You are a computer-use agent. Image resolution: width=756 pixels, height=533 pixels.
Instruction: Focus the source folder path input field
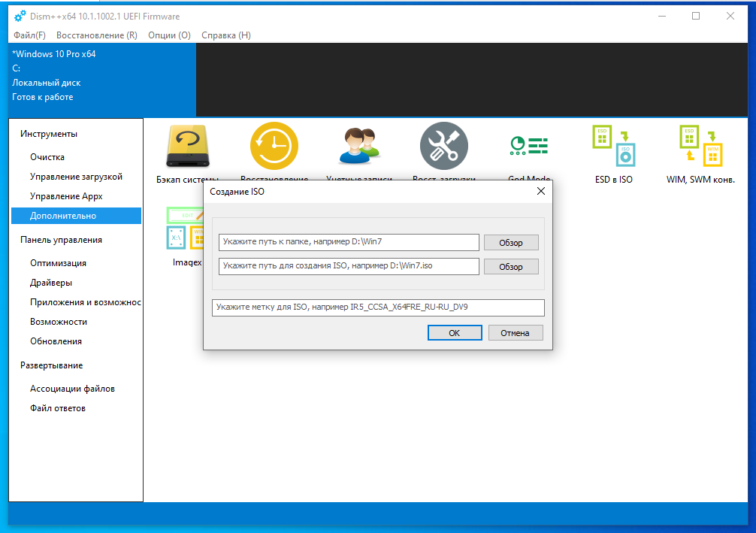pos(349,242)
